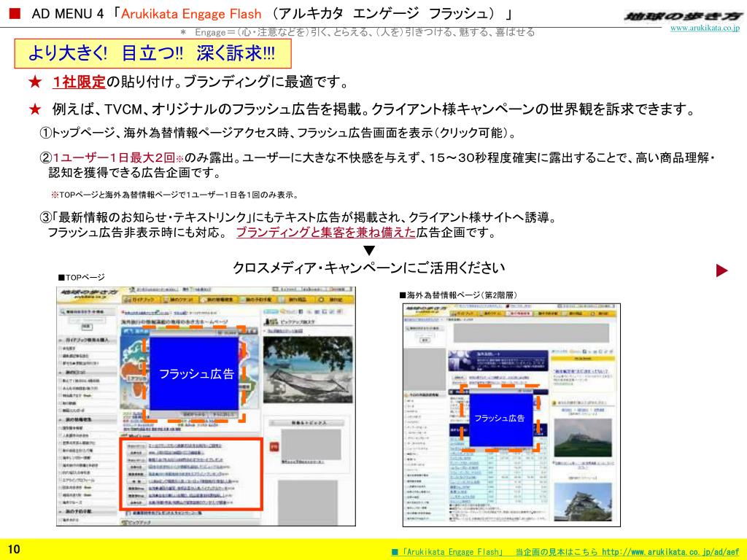This screenshot has height=560, width=747.
Task: Select the 海外為替情報ページ screenshot thumbnail
Action: [x=511, y=415]
